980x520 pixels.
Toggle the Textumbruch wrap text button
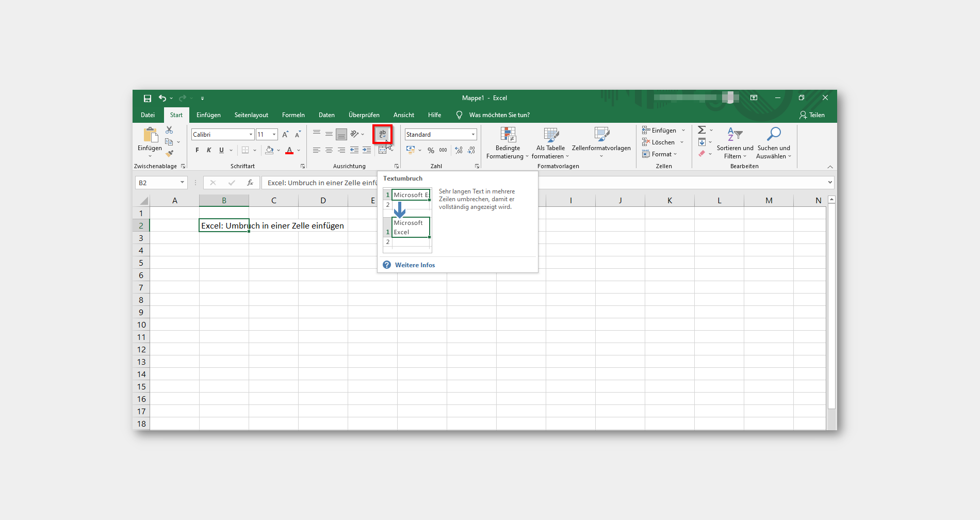382,134
